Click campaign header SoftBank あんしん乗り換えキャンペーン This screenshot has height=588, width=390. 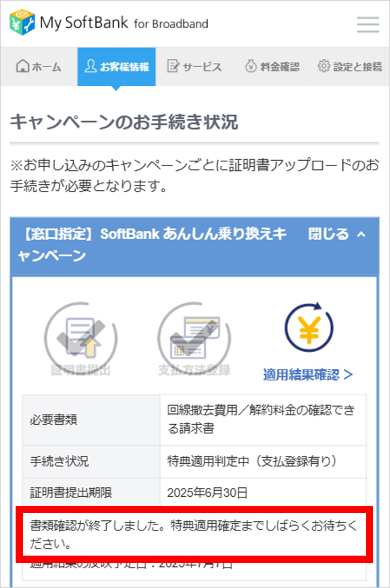click(x=151, y=245)
